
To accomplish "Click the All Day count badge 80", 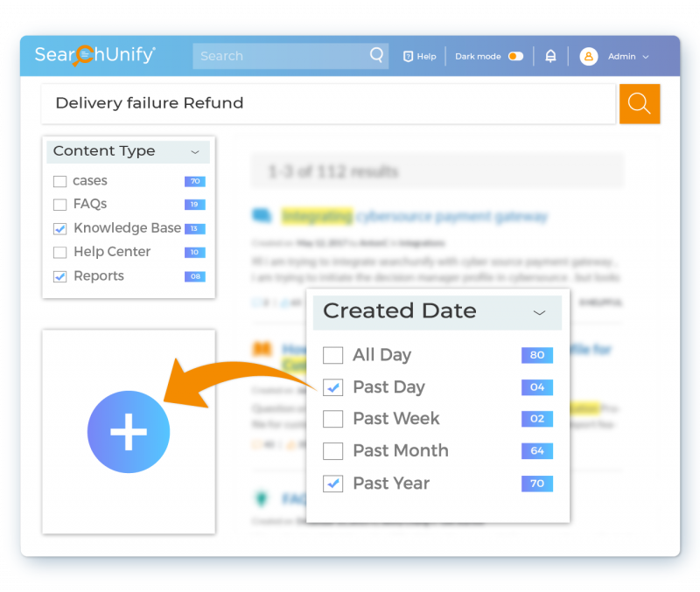I will coord(537,355).
